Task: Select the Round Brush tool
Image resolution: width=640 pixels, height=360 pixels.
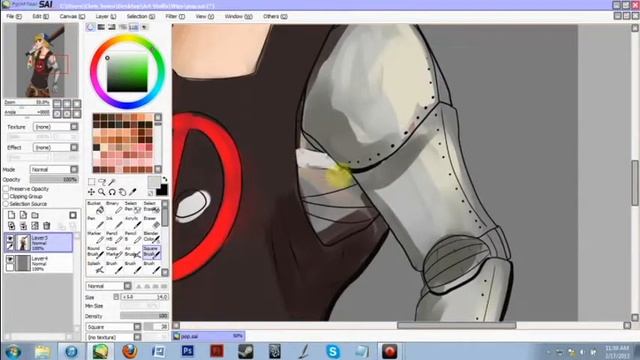Action: point(95,252)
